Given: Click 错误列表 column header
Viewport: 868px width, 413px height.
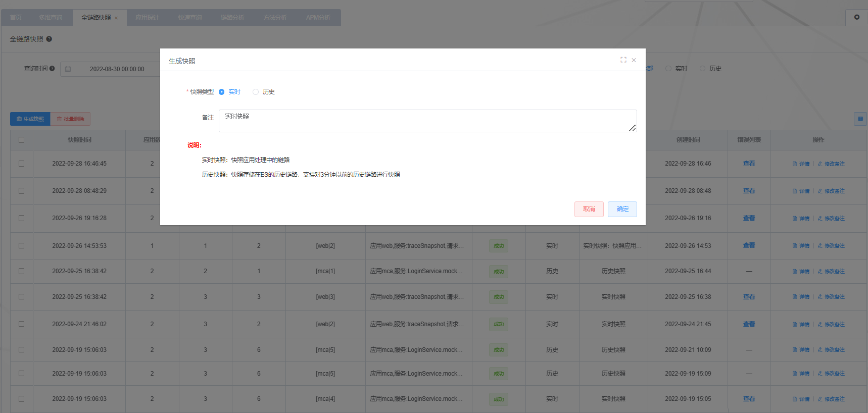Looking at the screenshot, I should coord(749,140).
